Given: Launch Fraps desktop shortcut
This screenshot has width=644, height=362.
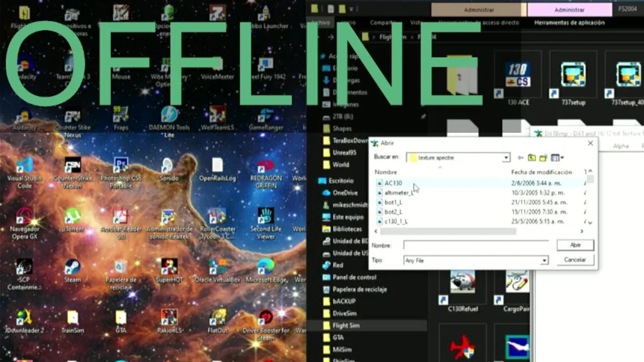Looking at the screenshot, I should (121, 119).
